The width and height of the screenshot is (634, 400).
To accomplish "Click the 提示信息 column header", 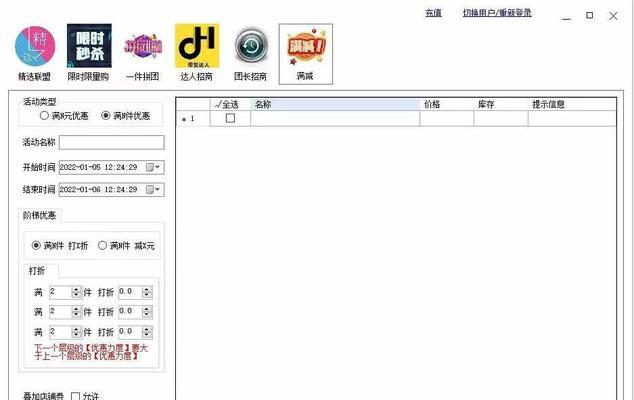I will [572, 104].
